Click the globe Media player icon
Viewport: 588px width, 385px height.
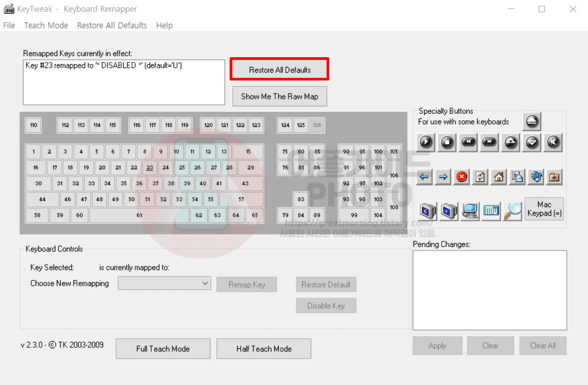pos(536,177)
